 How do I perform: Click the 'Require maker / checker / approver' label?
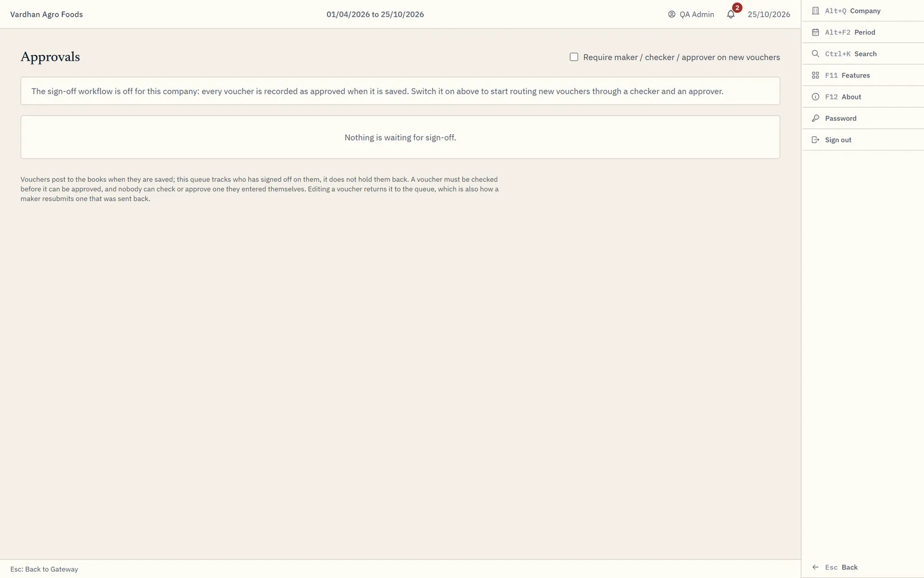(x=681, y=57)
